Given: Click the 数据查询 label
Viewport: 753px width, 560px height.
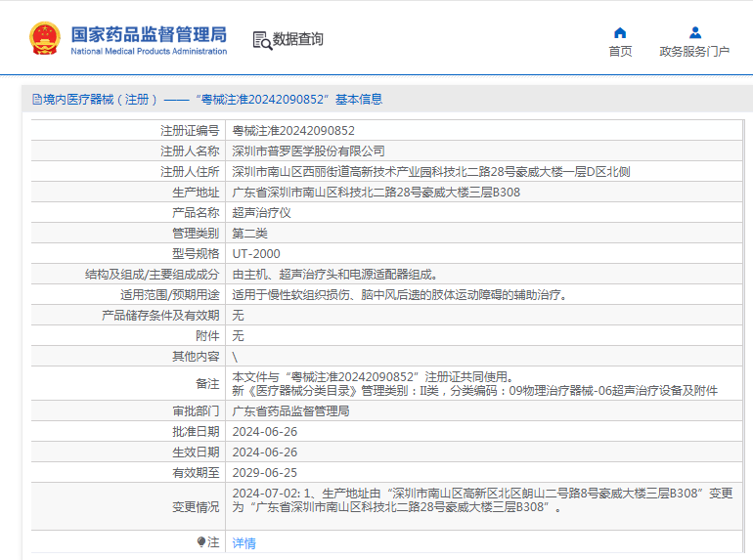Looking at the screenshot, I should (297, 39).
